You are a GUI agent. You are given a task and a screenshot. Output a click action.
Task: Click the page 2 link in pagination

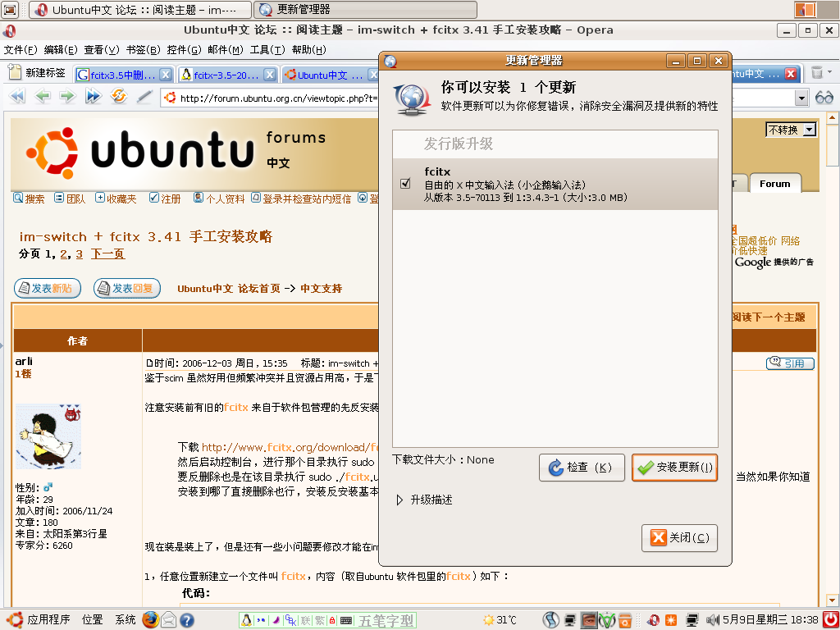pyautogui.click(x=64, y=254)
